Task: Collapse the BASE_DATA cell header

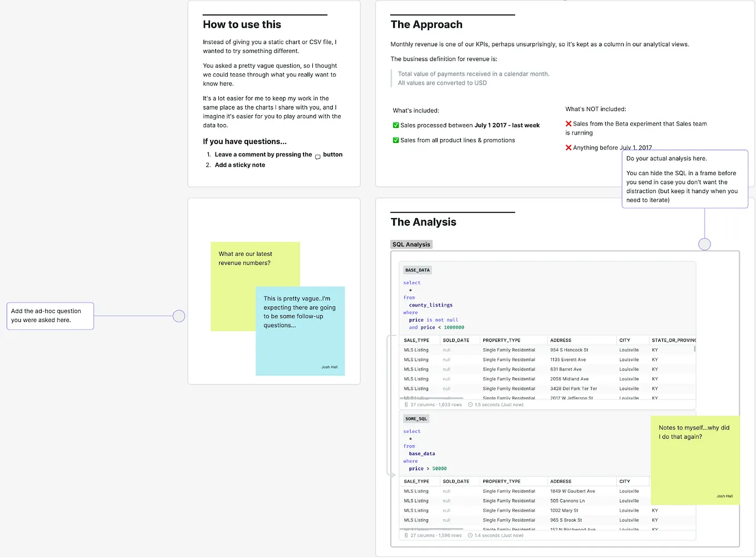Action: pos(417,270)
